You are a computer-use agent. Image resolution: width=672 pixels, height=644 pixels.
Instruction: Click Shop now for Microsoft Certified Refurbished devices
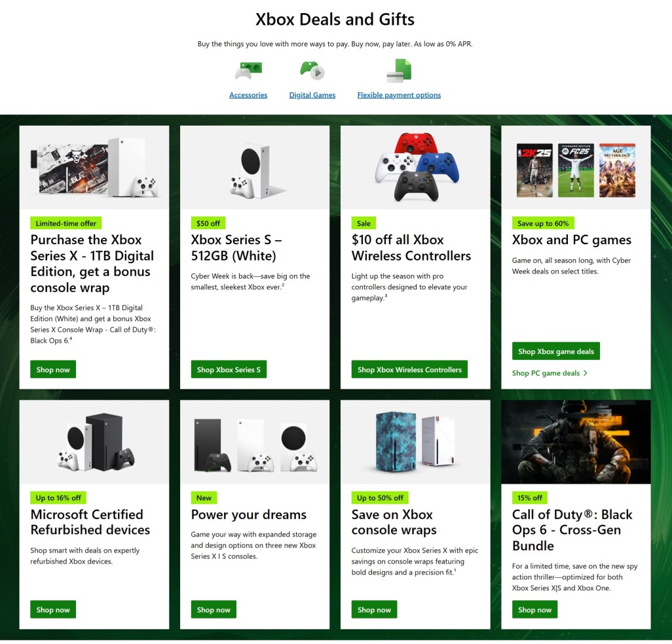pyautogui.click(x=53, y=609)
